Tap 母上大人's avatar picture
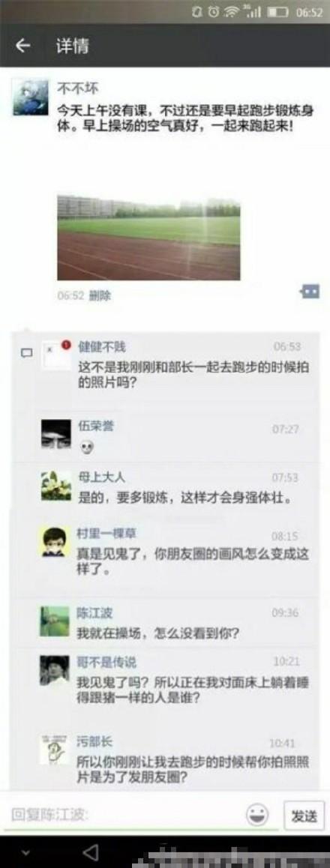330x868 pixels. tap(56, 486)
